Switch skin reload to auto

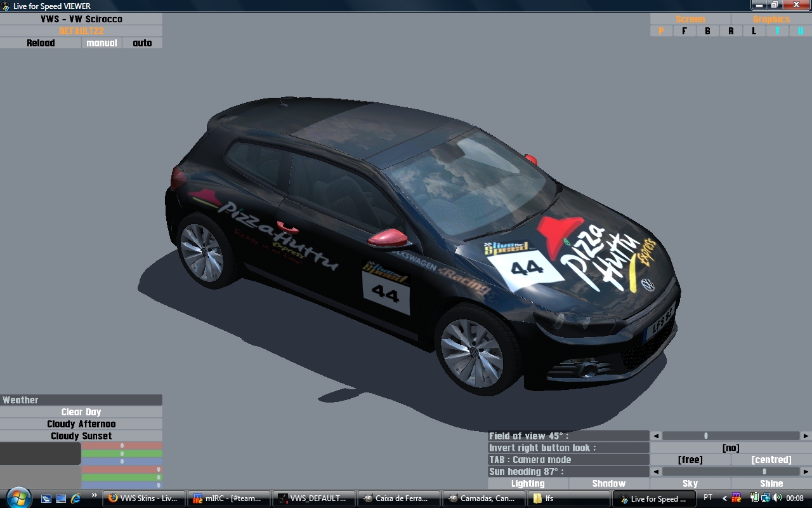[x=142, y=43]
